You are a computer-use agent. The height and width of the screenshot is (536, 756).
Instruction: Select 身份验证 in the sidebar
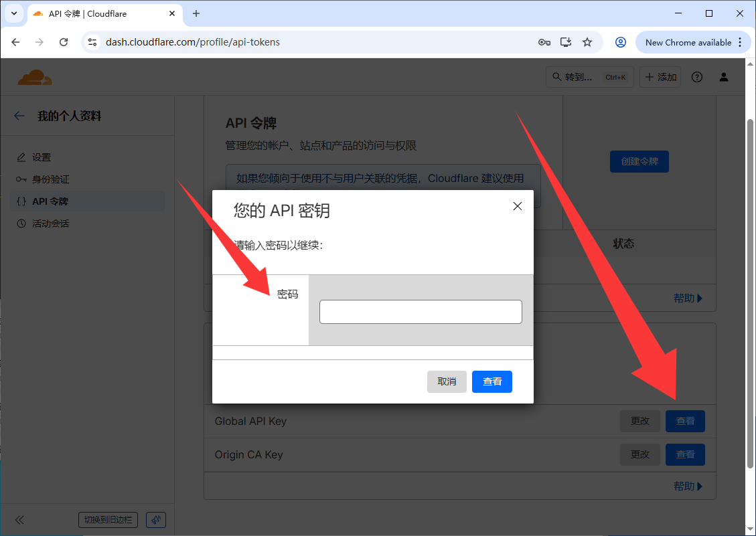point(51,179)
